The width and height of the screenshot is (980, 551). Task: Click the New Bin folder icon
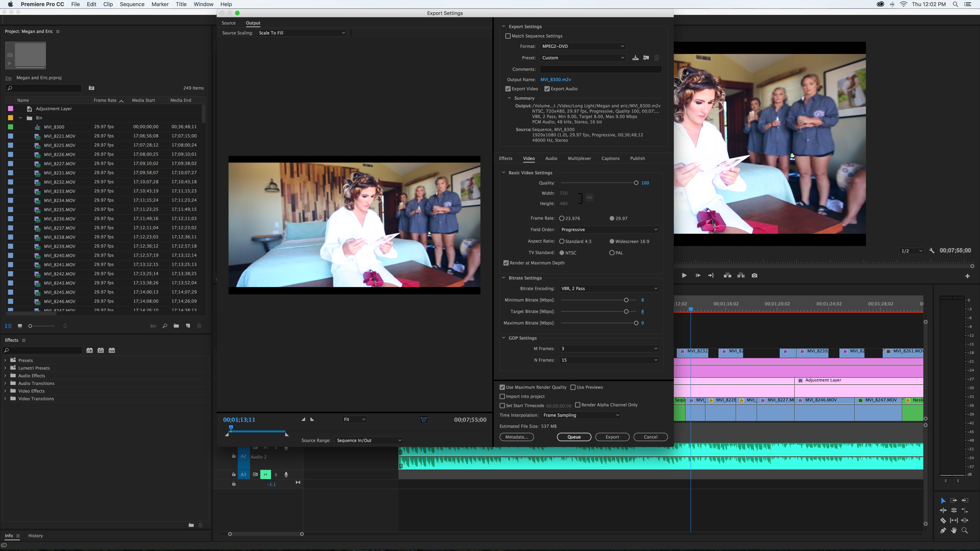pyautogui.click(x=176, y=326)
